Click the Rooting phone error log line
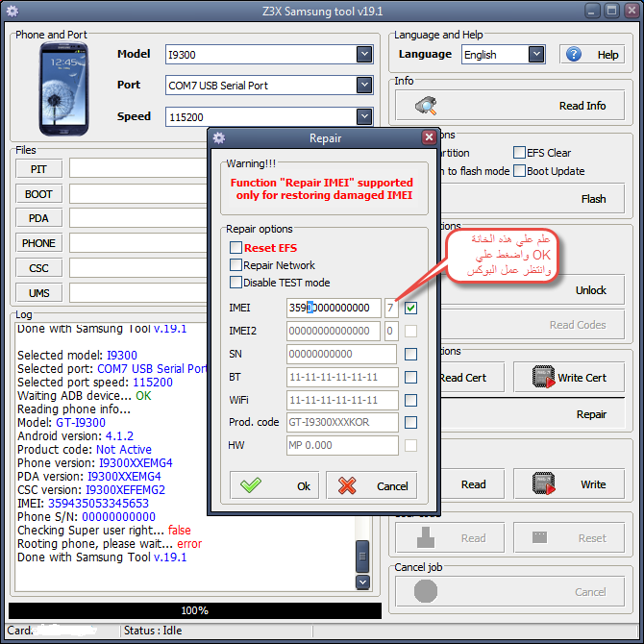The width and height of the screenshot is (644, 644). click(110, 544)
